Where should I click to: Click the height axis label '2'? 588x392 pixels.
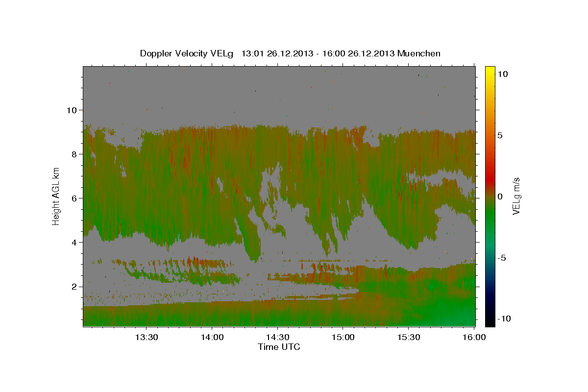(74, 286)
